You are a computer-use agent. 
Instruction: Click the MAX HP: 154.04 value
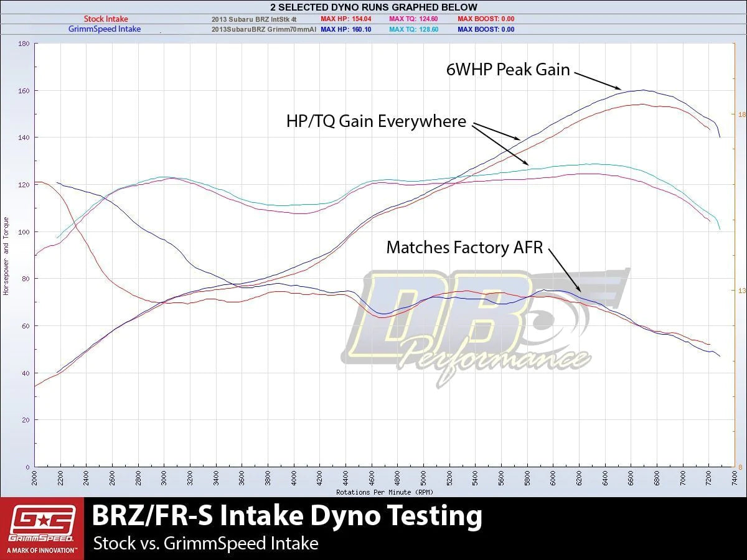345,19
